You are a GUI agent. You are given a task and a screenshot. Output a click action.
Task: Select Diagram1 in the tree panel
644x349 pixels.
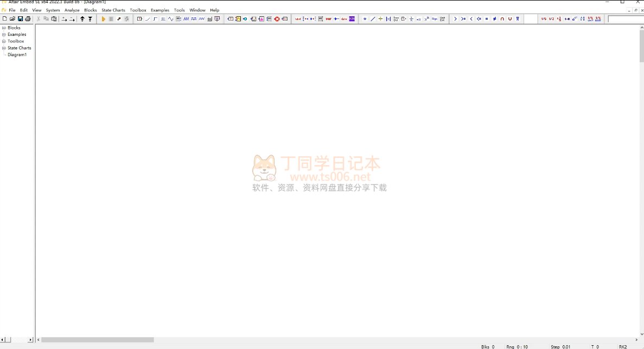(x=17, y=55)
